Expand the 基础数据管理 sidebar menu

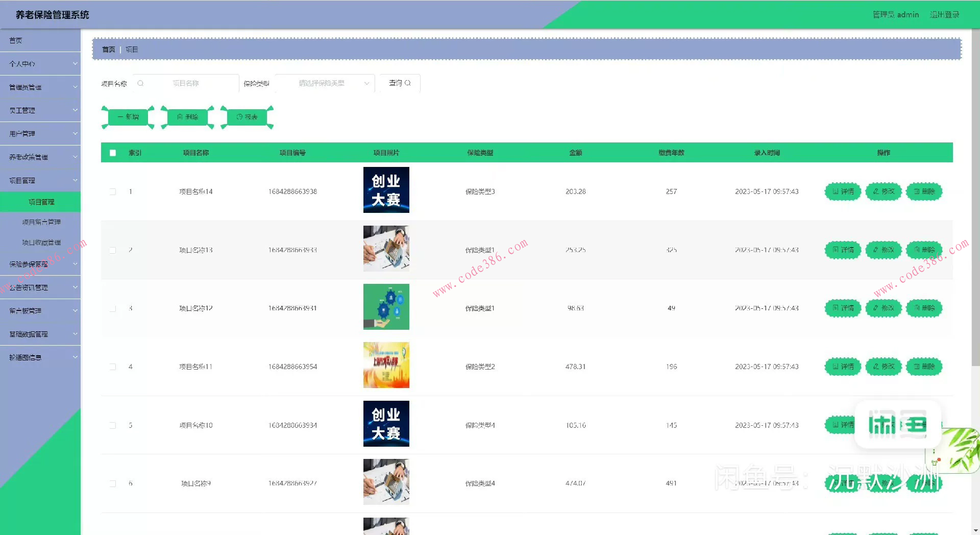coord(40,334)
